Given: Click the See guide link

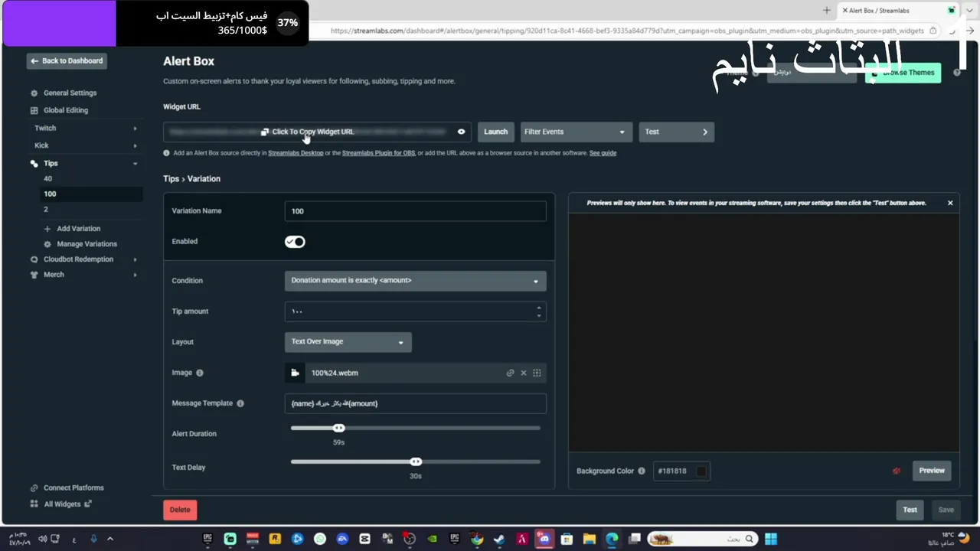Looking at the screenshot, I should click(603, 153).
